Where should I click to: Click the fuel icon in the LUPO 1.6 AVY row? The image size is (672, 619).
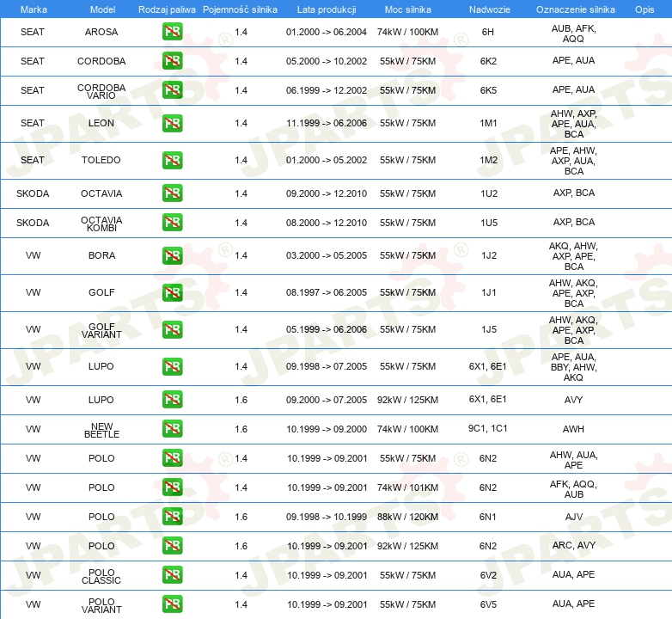click(172, 399)
